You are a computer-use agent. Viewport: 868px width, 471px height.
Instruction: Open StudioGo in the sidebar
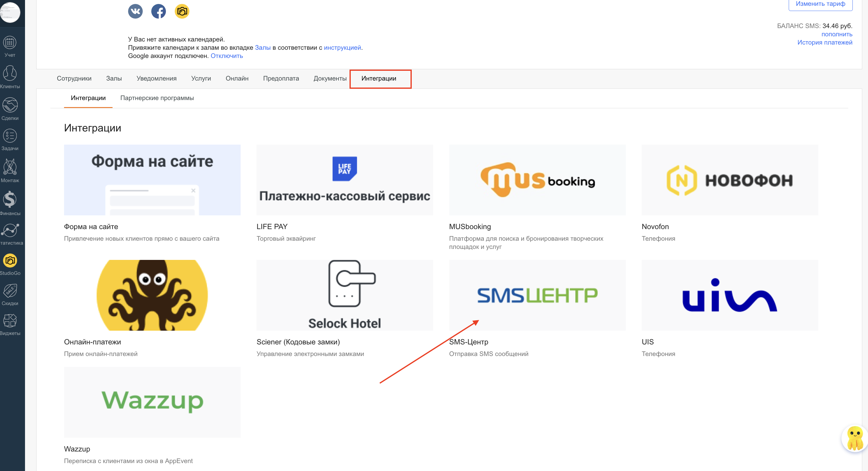point(10,264)
